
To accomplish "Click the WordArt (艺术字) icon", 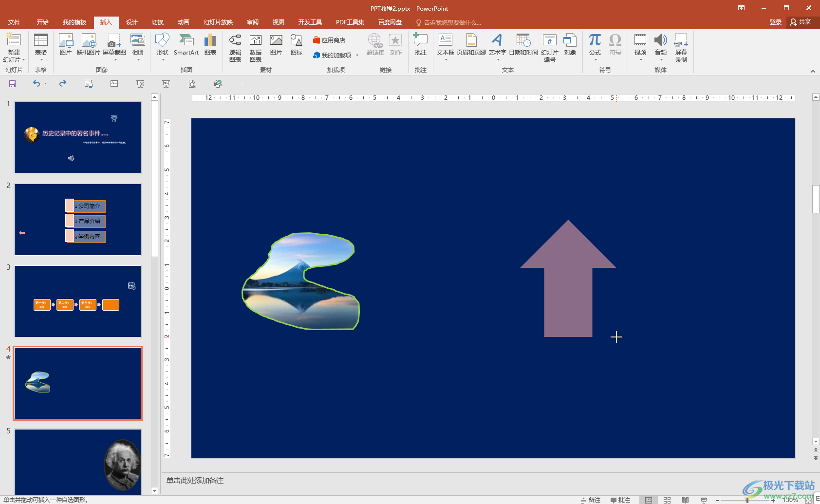I will 497,40.
